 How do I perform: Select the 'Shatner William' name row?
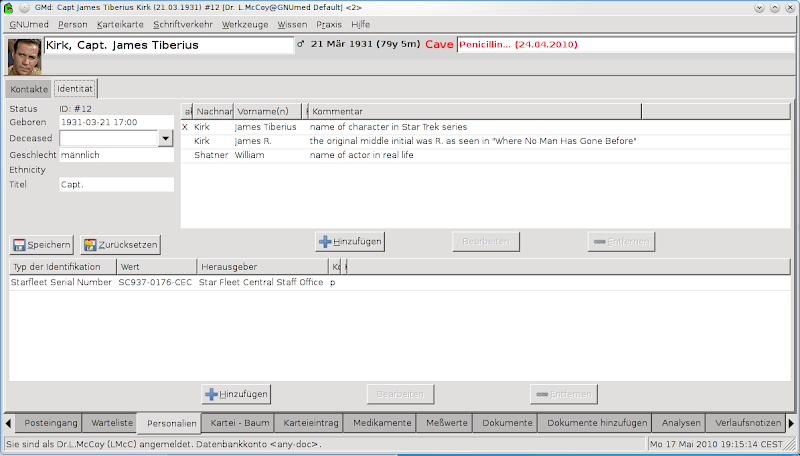pyautogui.click(x=485, y=155)
